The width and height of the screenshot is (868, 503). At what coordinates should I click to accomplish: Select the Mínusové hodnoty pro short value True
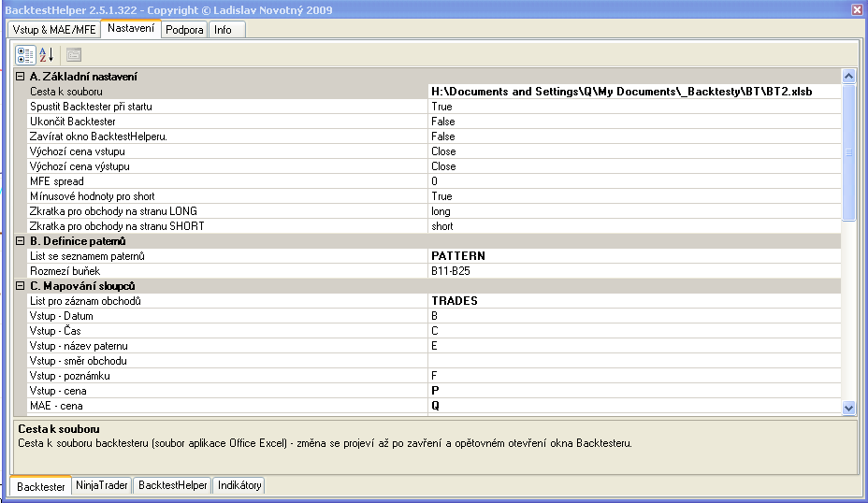click(x=634, y=196)
